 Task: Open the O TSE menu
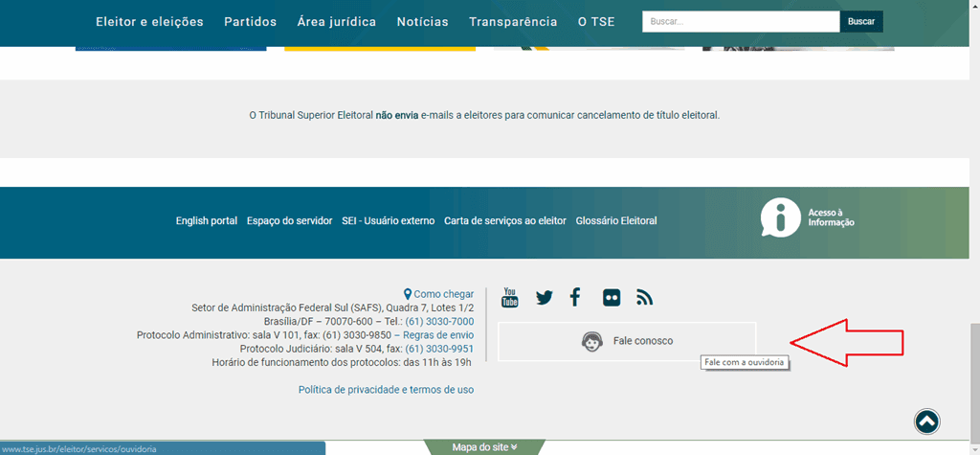pos(596,22)
